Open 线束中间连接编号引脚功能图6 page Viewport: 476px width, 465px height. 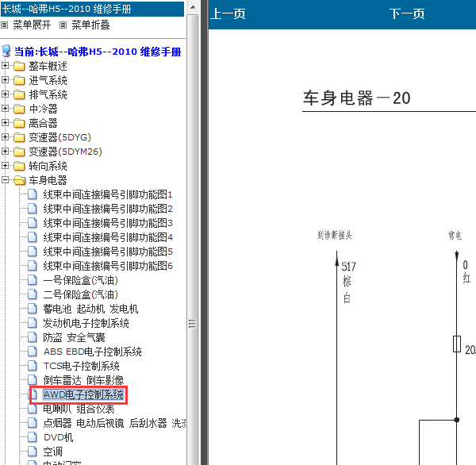tap(108, 266)
